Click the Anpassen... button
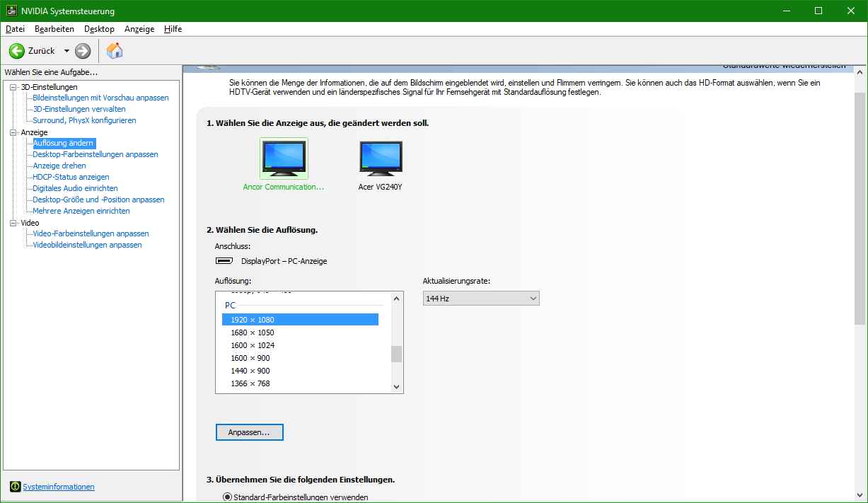868x503 pixels. click(x=250, y=432)
